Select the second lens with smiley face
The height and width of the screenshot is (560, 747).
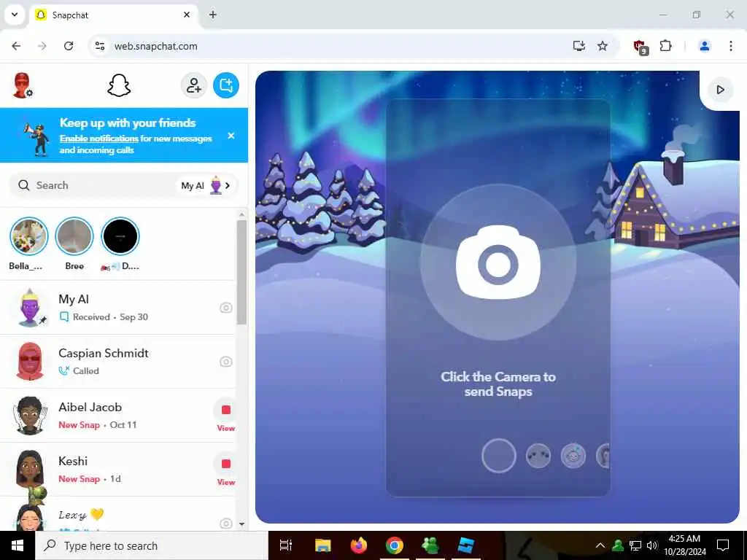573,456
